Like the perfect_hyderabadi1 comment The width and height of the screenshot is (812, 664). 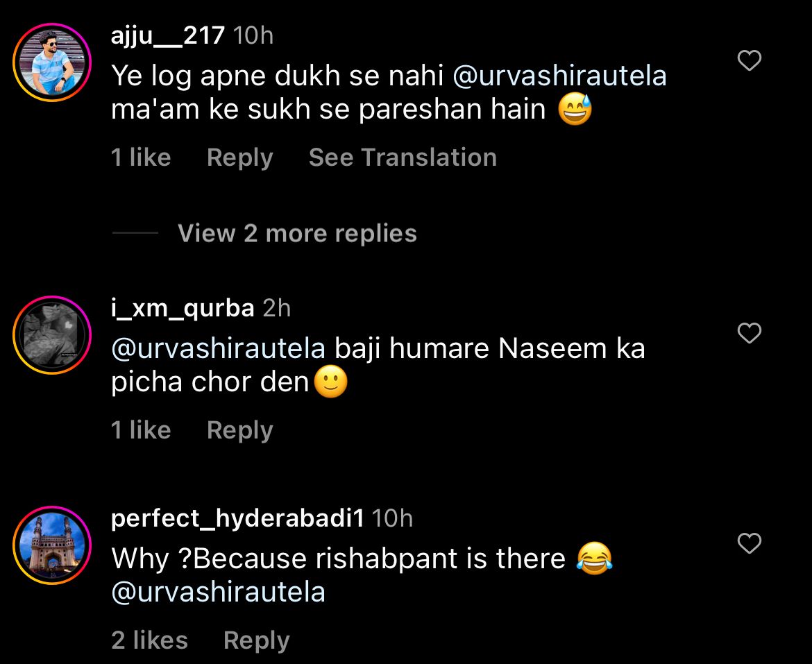749,543
